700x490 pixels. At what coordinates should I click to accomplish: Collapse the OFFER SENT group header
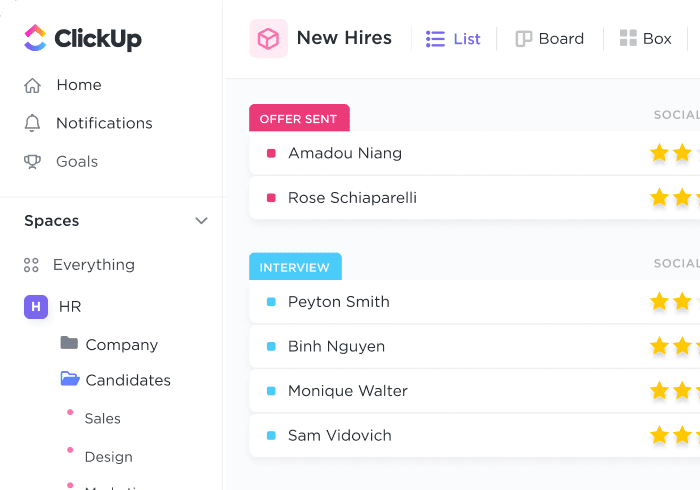pyautogui.click(x=299, y=118)
